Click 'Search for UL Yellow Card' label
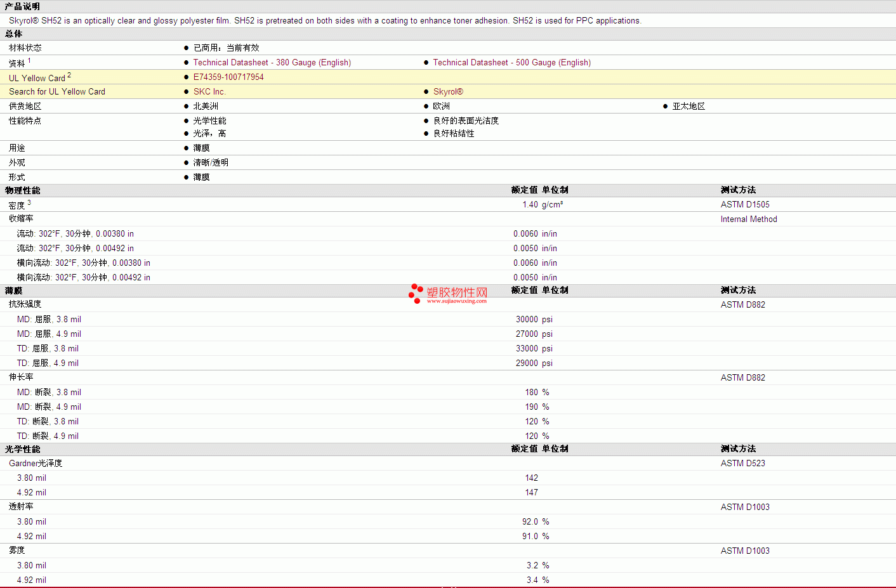This screenshot has width=896, height=588. click(57, 91)
